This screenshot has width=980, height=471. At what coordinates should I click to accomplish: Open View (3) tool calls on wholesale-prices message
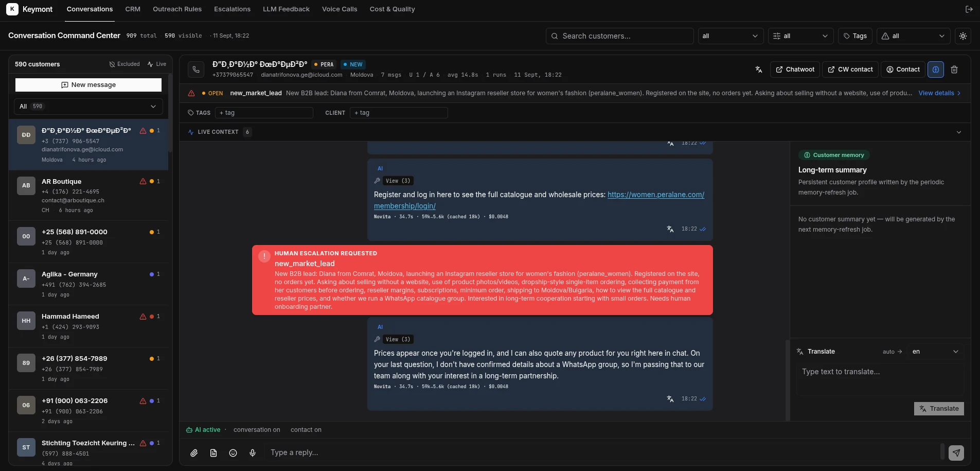tap(398, 181)
